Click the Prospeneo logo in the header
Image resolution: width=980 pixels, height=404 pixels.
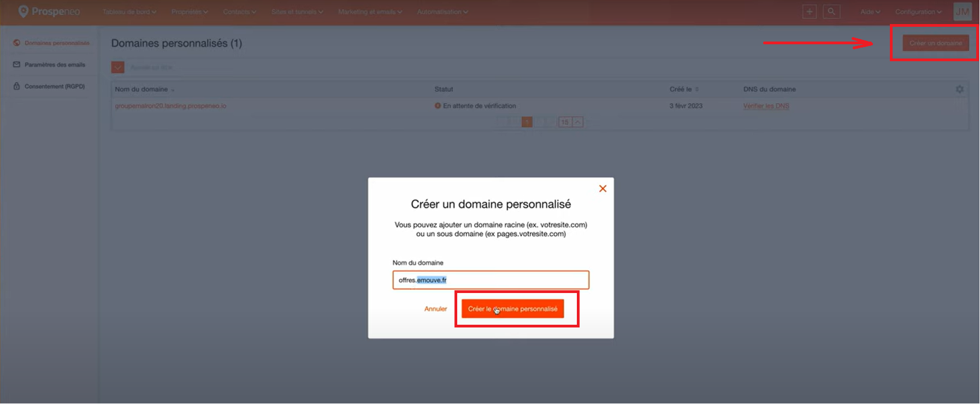pos(49,11)
